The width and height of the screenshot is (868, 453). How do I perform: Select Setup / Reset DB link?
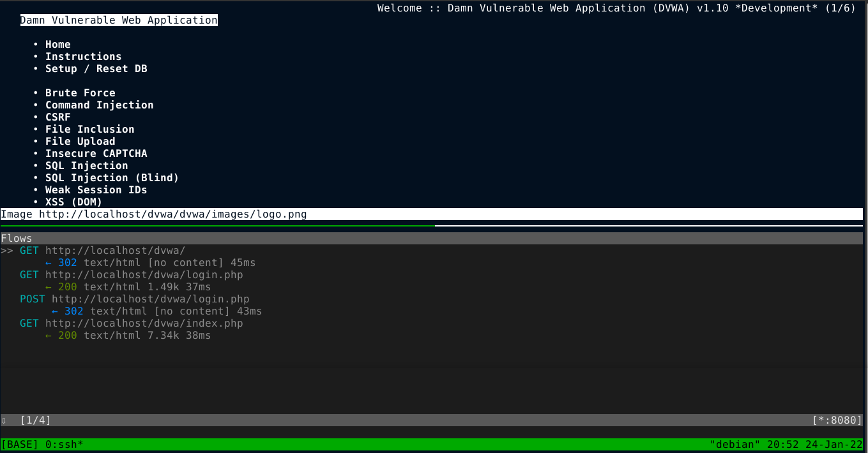tap(96, 69)
